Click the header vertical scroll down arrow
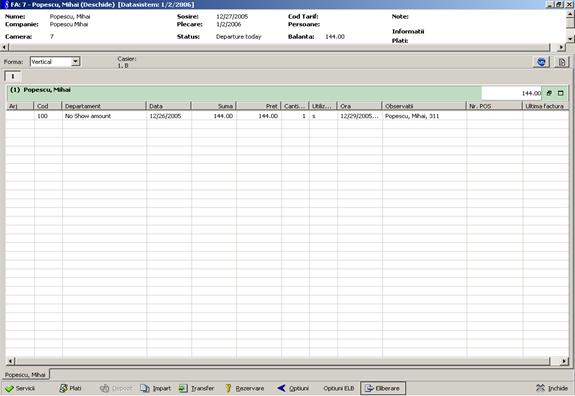Image resolution: width=575 pixels, height=396 pixels. pyautogui.click(x=570, y=38)
